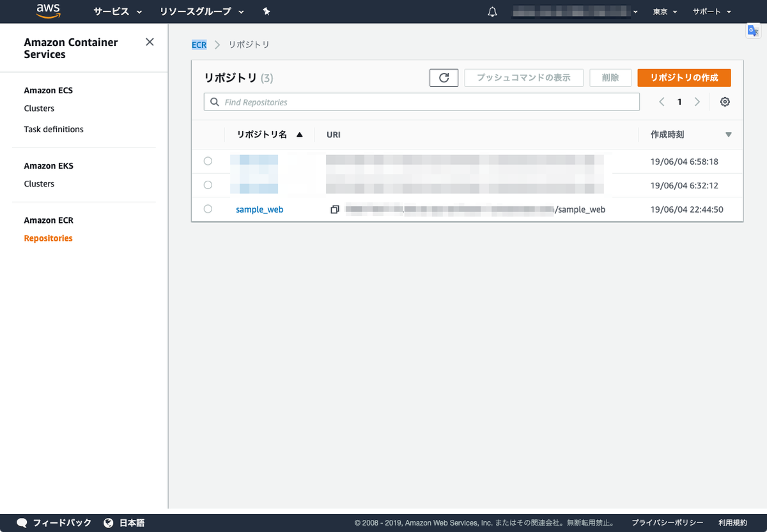Open Repositories in sidebar
Viewport: 767px width, 532px height.
click(x=48, y=238)
